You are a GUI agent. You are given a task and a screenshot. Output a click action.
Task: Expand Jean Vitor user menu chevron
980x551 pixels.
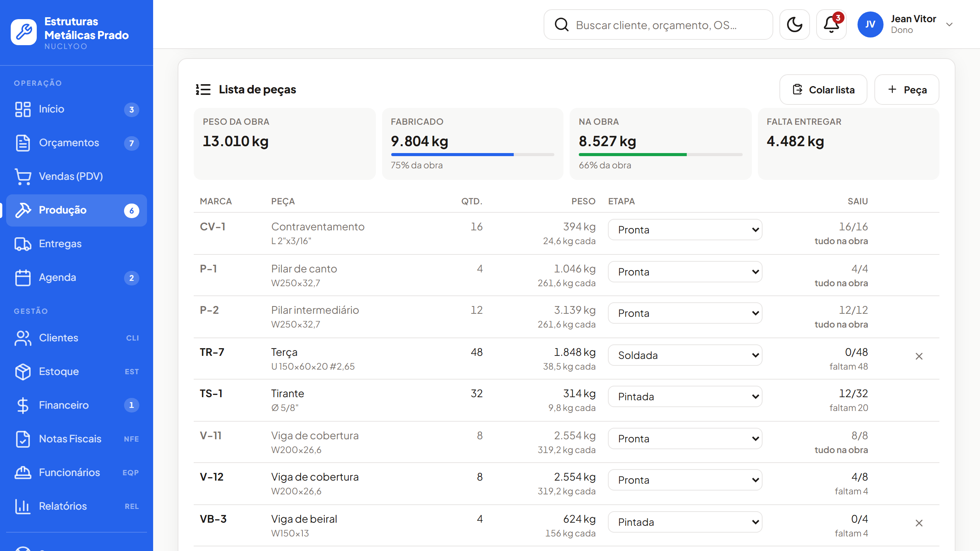pyautogui.click(x=949, y=24)
